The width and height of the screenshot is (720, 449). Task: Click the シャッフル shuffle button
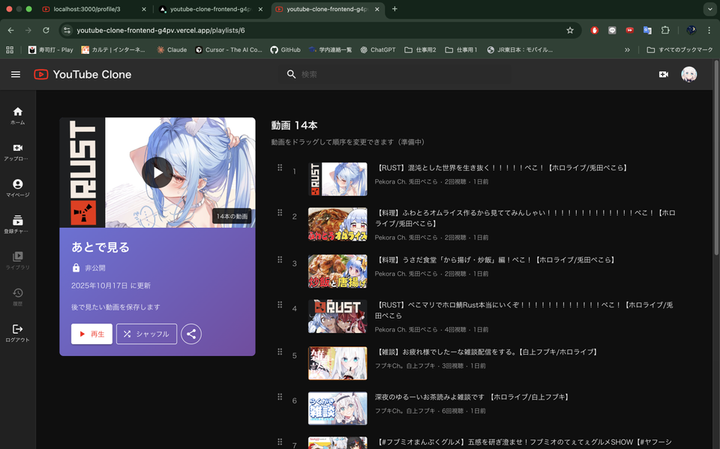[146, 334]
